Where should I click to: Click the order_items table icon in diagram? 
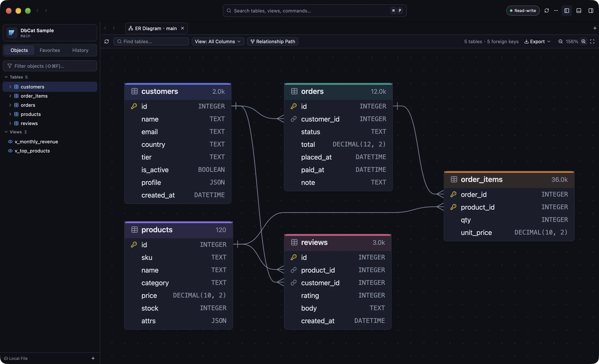tap(454, 179)
